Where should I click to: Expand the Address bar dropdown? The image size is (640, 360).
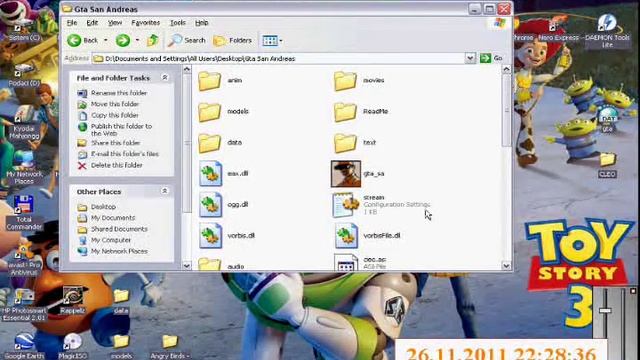coord(470,58)
